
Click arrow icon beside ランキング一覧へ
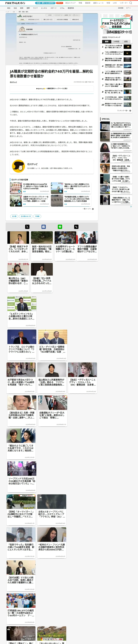pyautogui.click(x=130, y=111)
